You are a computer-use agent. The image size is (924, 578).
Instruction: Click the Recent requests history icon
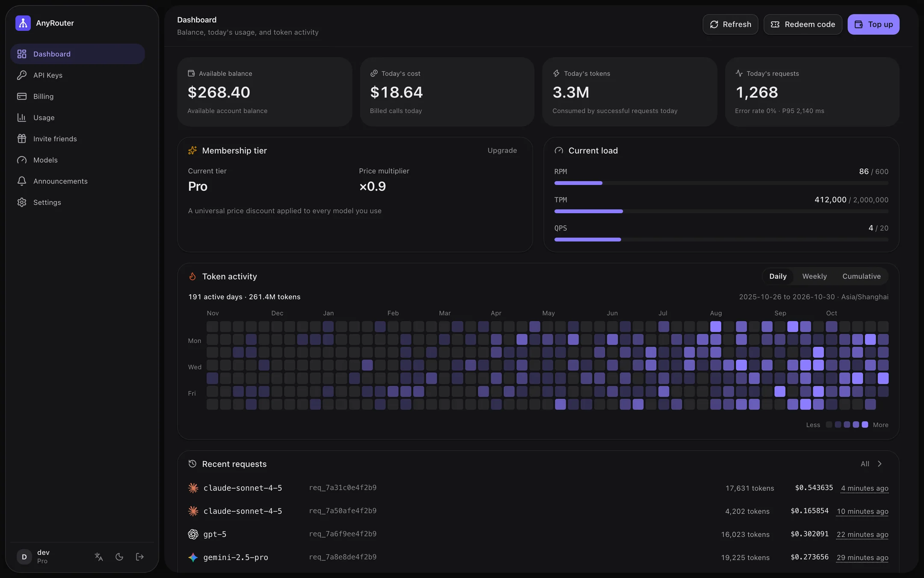click(192, 464)
